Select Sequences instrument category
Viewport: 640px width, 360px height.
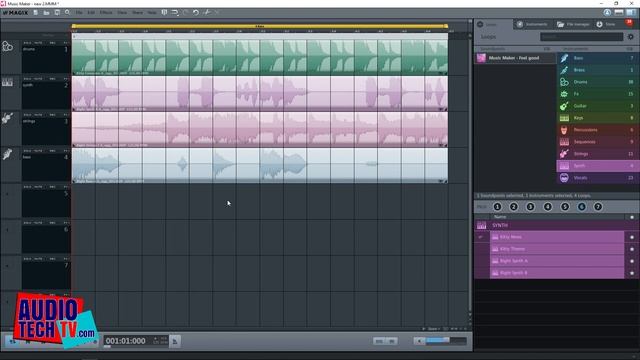coord(597,142)
